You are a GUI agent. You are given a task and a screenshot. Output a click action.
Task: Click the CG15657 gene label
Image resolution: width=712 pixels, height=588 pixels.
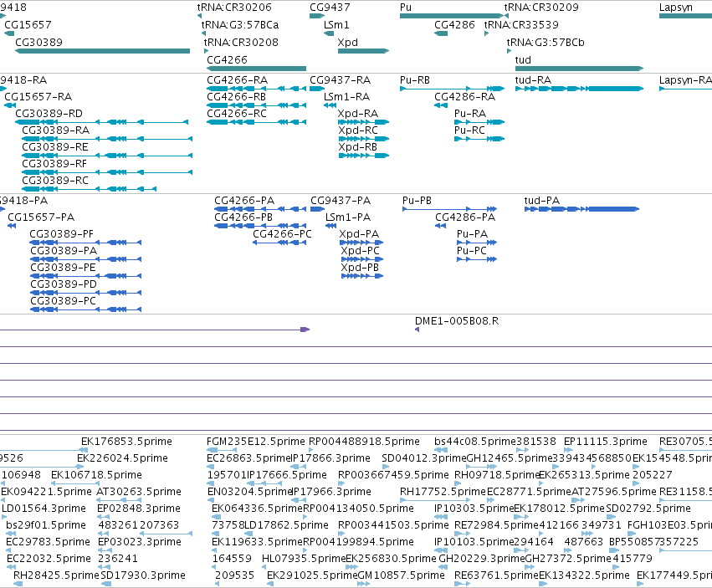pyautogui.click(x=28, y=24)
